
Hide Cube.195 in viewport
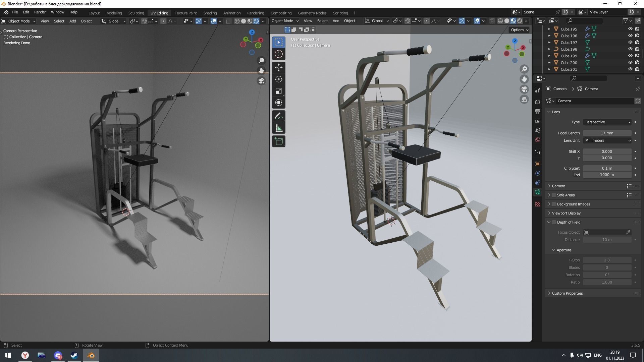[630, 29]
